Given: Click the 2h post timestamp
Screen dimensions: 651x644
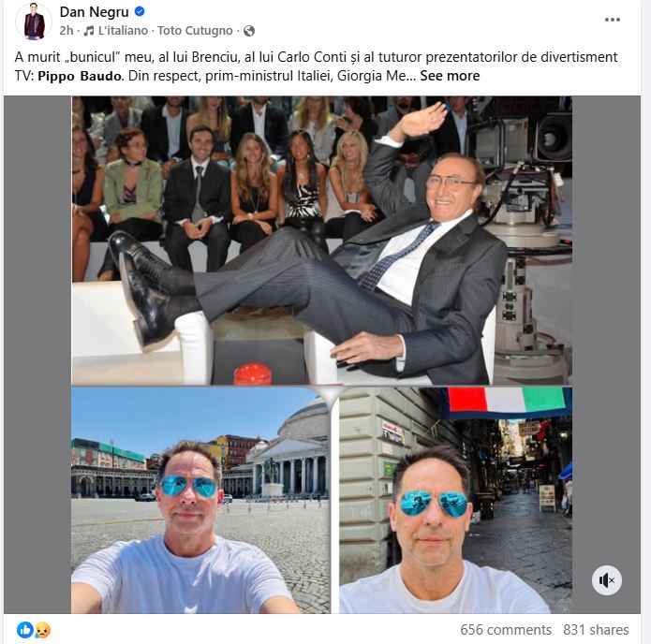Looking at the screenshot, I should 67,31.
